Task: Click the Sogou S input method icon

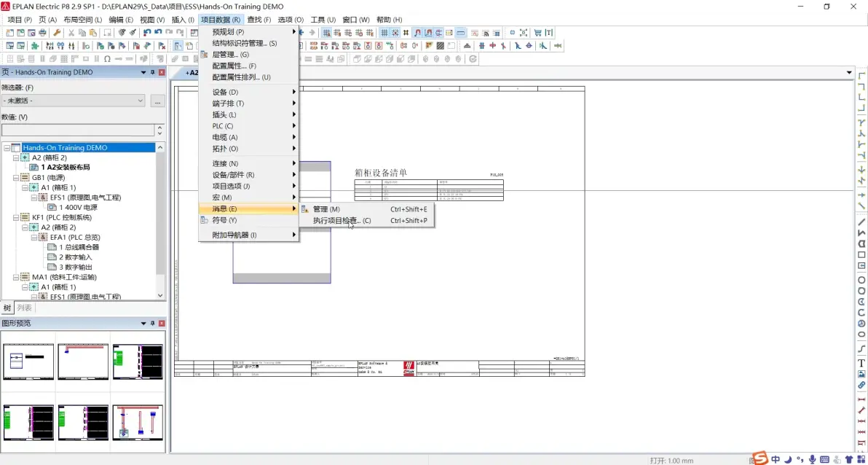Action: coord(762,459)
